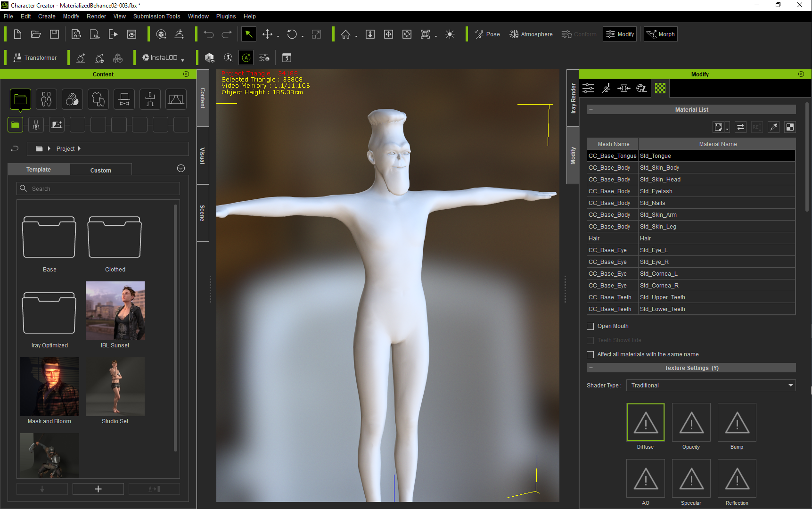The width and height of the screenshot is (812, 509).
Task: Select the Stage category icon in Content
Action: tap(176, 99)
